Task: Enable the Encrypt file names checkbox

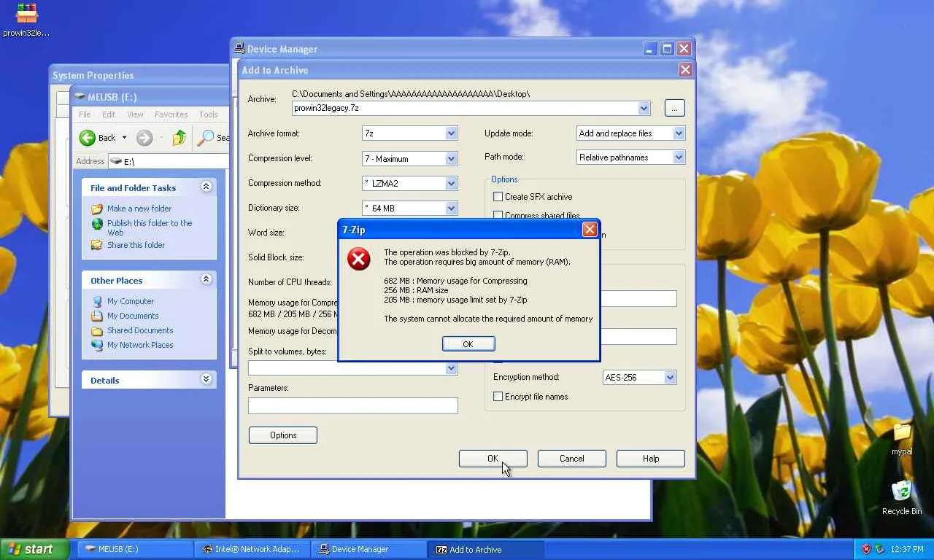Action: [x=498, y=397]
